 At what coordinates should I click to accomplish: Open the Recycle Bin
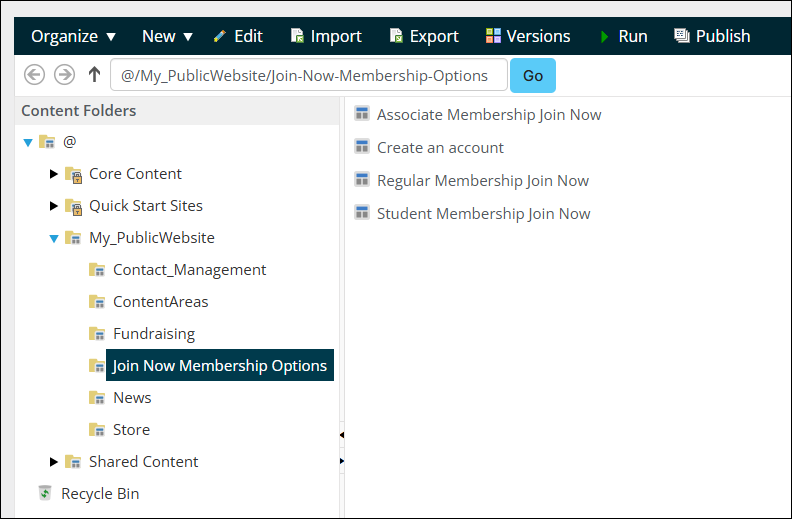[x=99, y=493]
